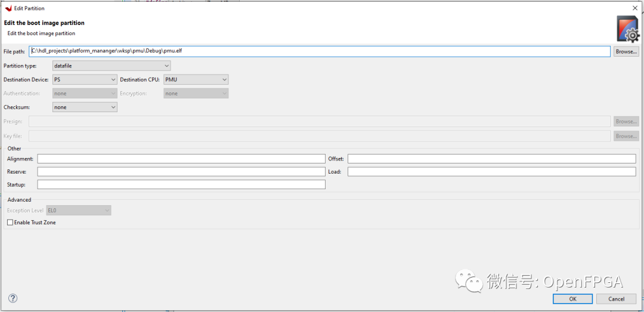Expand the Destination Device dropdown

click(x=85, y=79)
